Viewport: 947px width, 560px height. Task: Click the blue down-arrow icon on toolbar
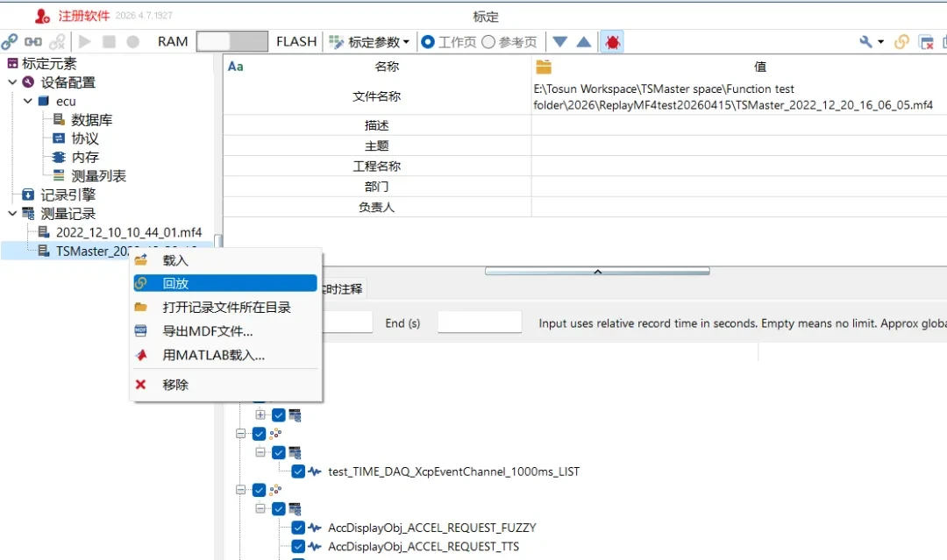(559, 40)
